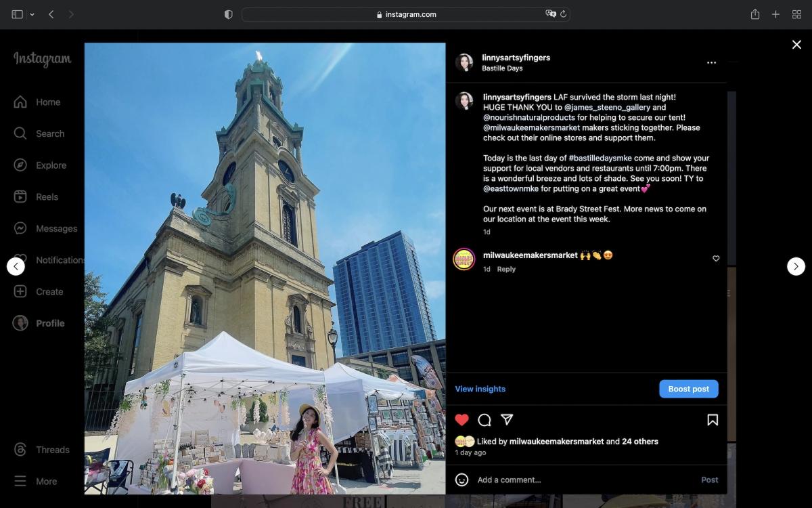812x508 pixels.
Task: Open the View insights link
Action: (x=480, y=389)
